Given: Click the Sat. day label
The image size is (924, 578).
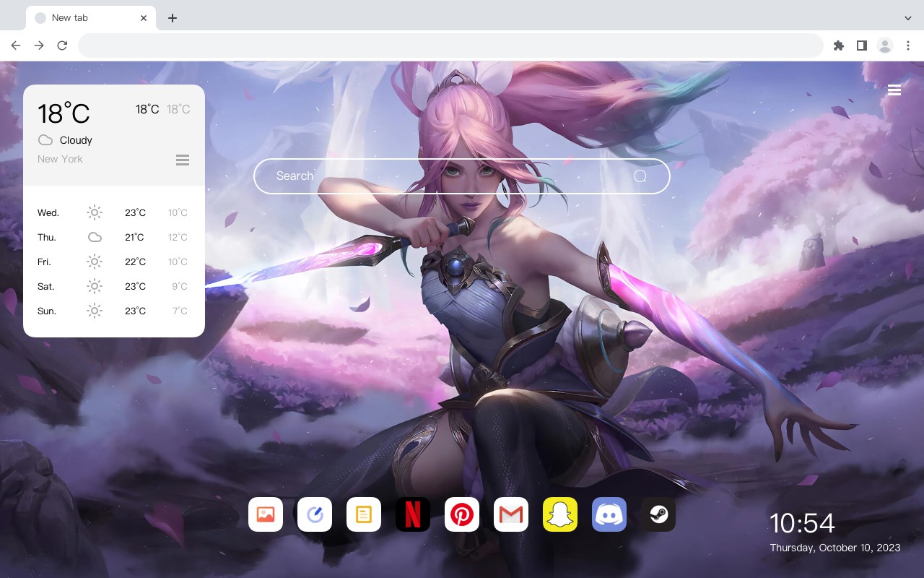Looking at the screenshot, I should tap(46, 286).
